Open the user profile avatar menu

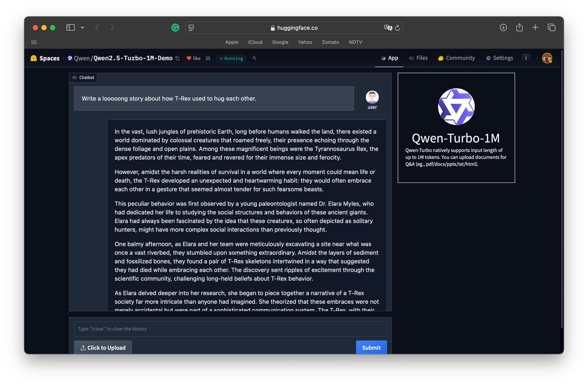click(547, 58)
